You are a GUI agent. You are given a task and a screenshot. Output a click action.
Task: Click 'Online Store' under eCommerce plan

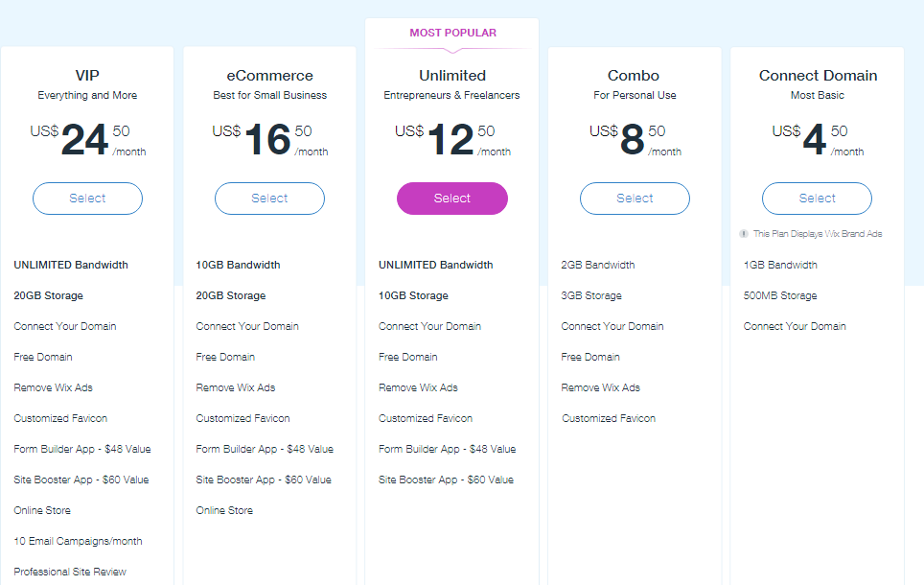[x=224, y=510]
